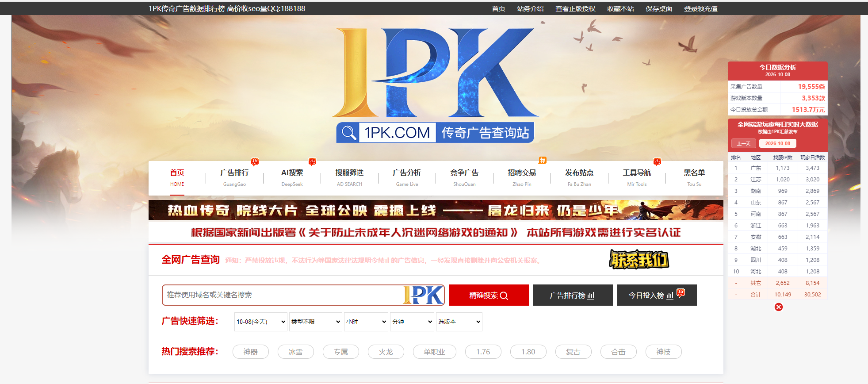Screen dimensions: 868x384
Task: Select the 单职业 hot search tag
Action: 434,352
